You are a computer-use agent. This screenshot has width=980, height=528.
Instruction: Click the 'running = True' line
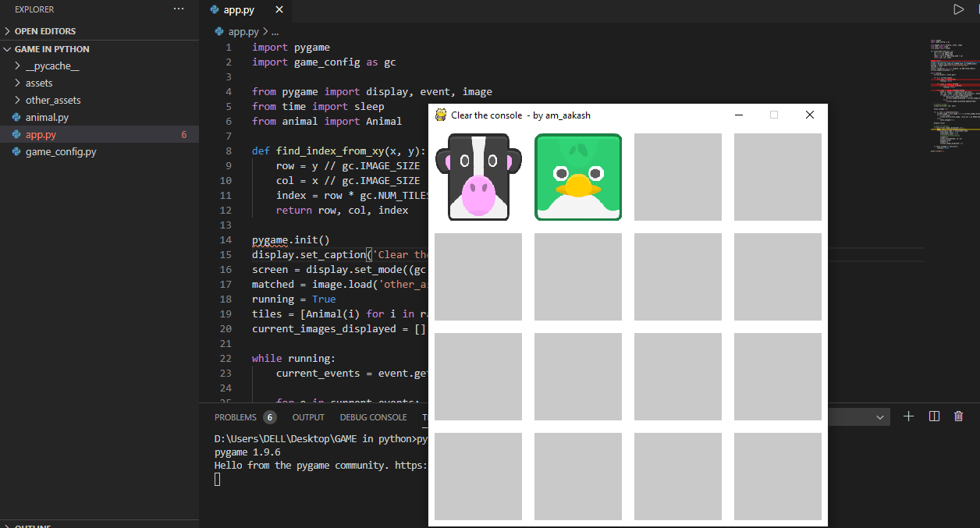(x=293, y=299)
